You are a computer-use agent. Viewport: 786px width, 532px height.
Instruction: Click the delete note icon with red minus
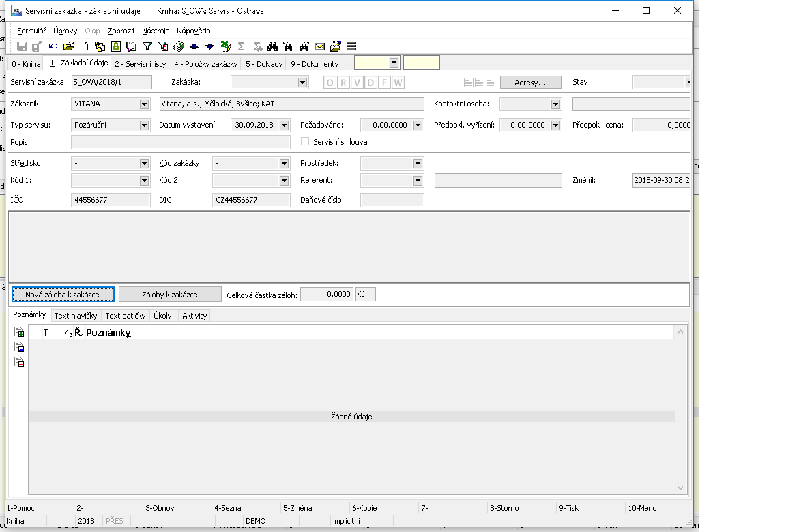pyautogui.click(x=19, y=362)
